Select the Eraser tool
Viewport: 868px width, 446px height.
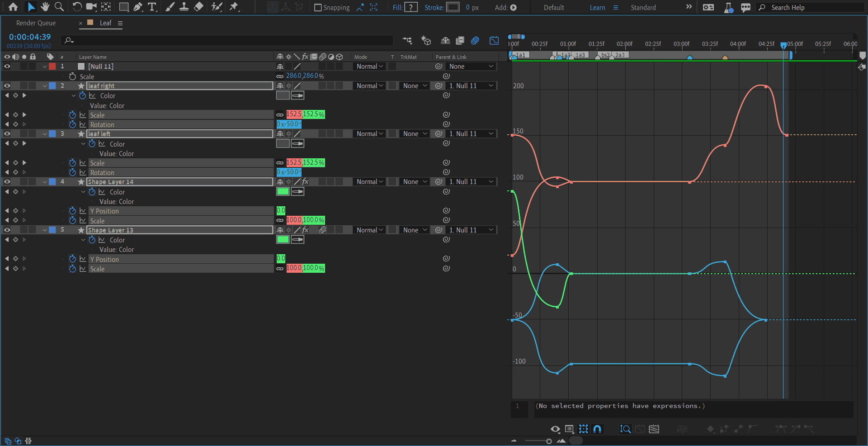click(x=198, y=7)
